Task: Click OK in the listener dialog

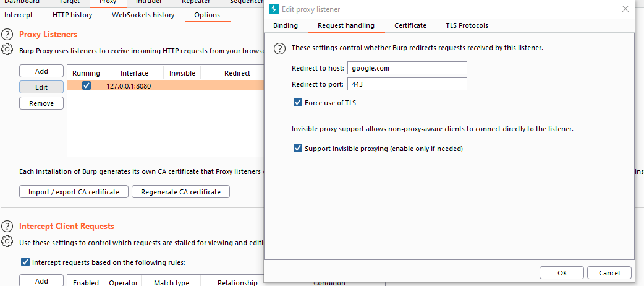Action: (x=562, y=272)
